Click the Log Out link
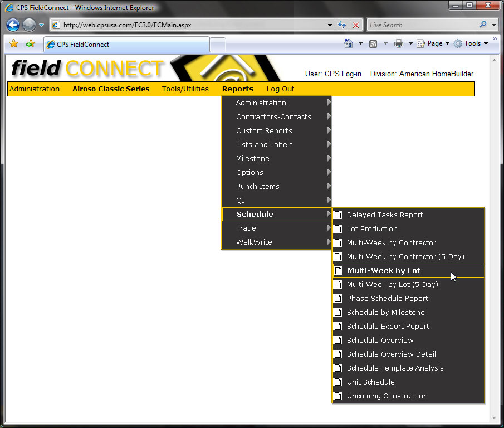The height and width of the screenshot is (428, 504). point(280,89)
